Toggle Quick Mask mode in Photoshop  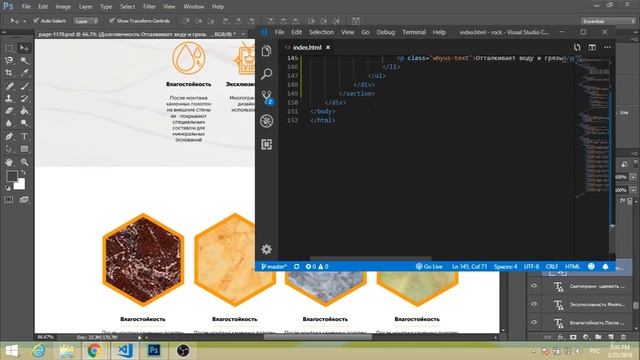9,200
